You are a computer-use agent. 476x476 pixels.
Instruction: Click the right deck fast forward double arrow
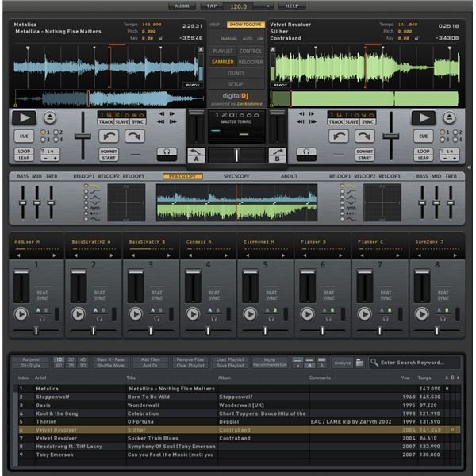point(313,121)
